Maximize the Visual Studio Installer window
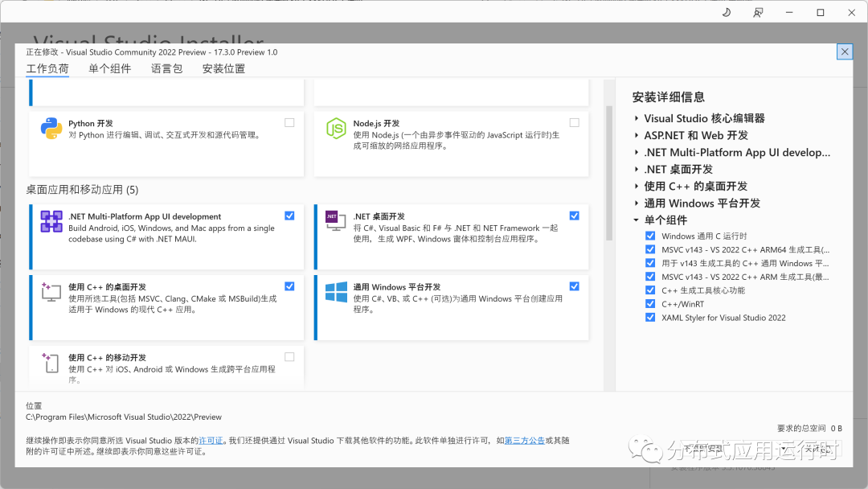 tap(821, 12)
